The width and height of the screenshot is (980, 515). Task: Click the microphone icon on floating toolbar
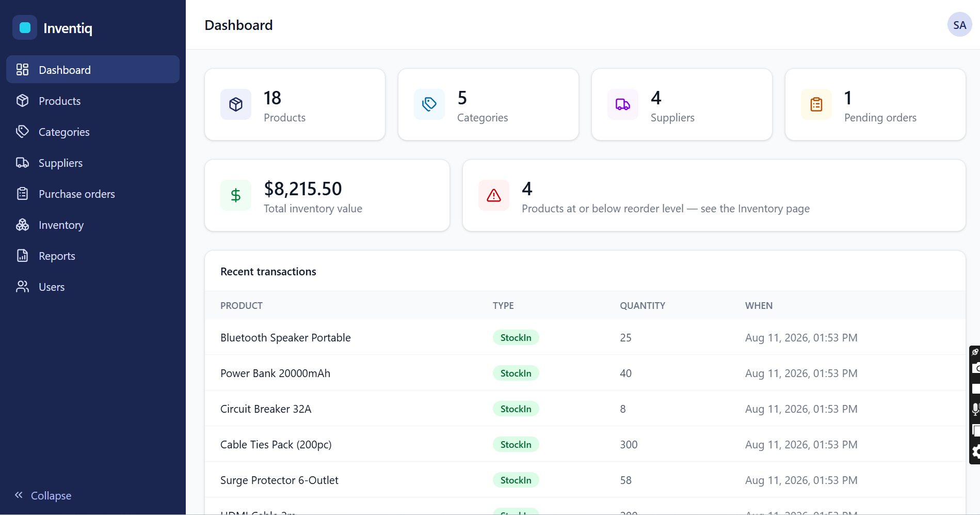[x=975, y=409]
